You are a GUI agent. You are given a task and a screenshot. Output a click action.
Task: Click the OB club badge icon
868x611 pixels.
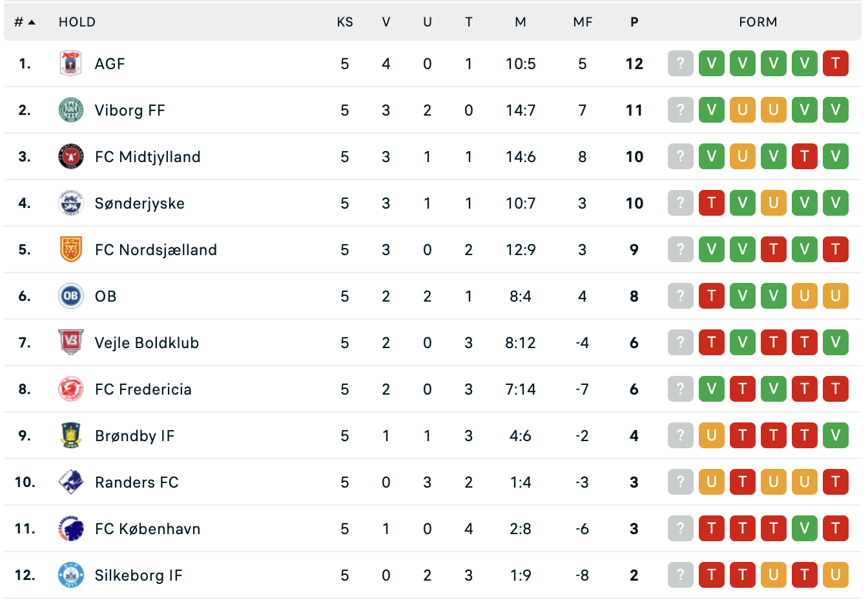70,296
